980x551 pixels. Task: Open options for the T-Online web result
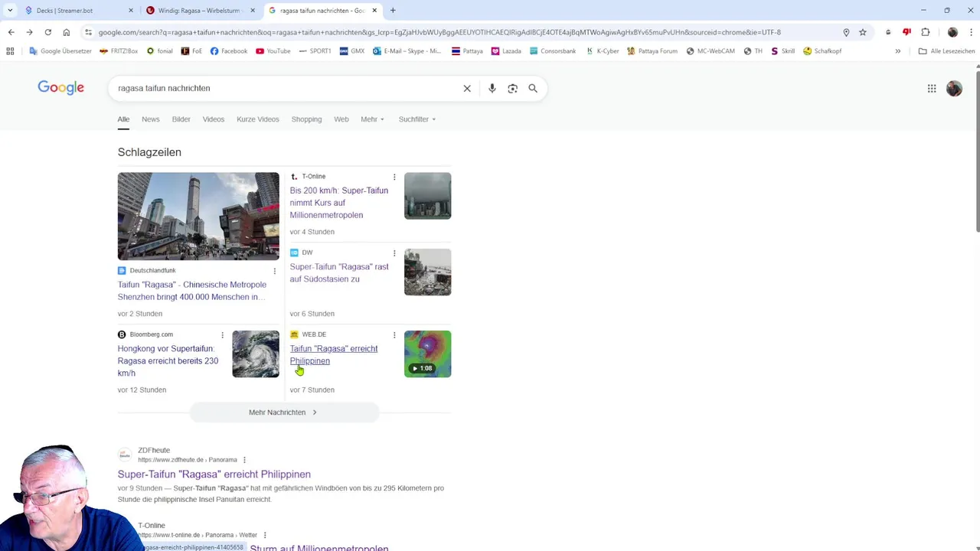point(265,535)
